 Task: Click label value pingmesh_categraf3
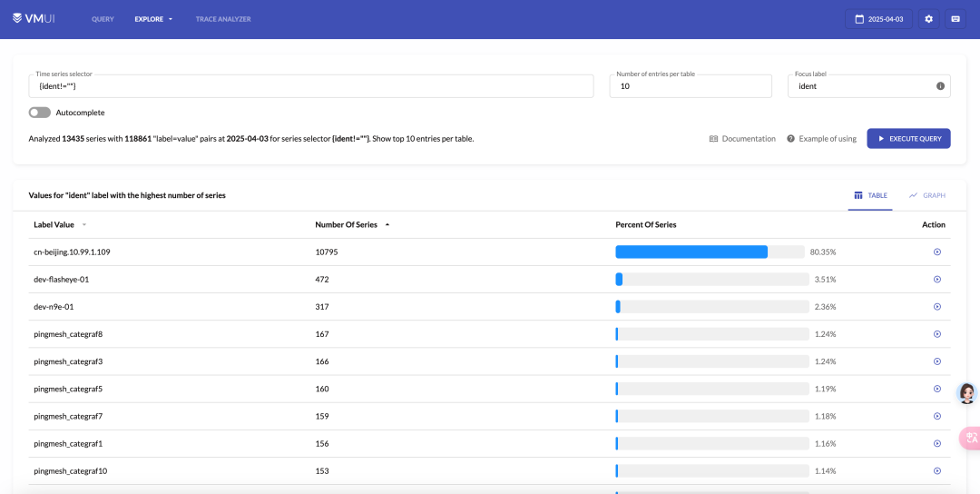pos(68,361)
